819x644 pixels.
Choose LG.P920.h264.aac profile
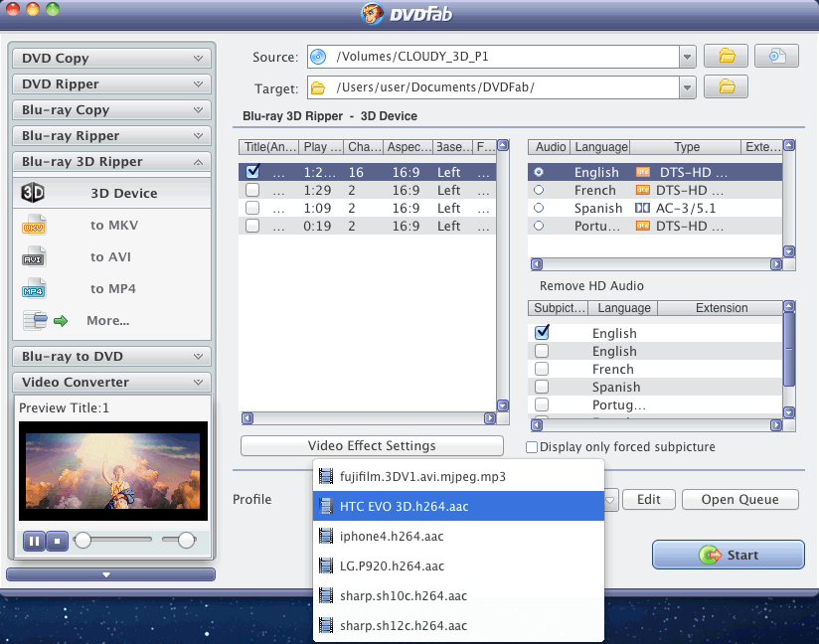[458, 565]
